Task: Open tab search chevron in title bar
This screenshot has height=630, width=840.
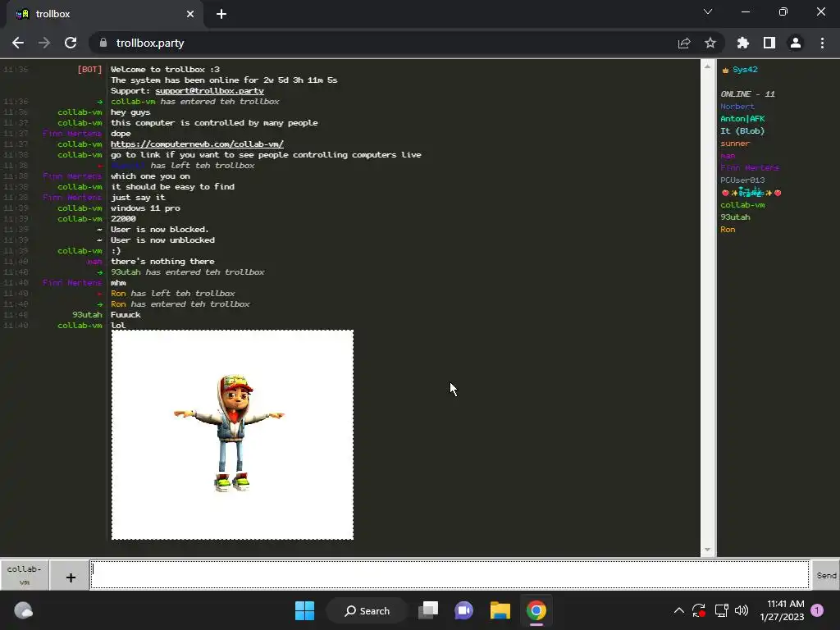Action: tap(708, 11)
